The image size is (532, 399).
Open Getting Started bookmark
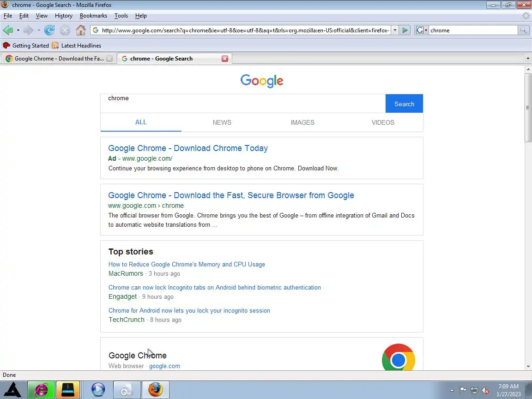(x=26, y=45)
